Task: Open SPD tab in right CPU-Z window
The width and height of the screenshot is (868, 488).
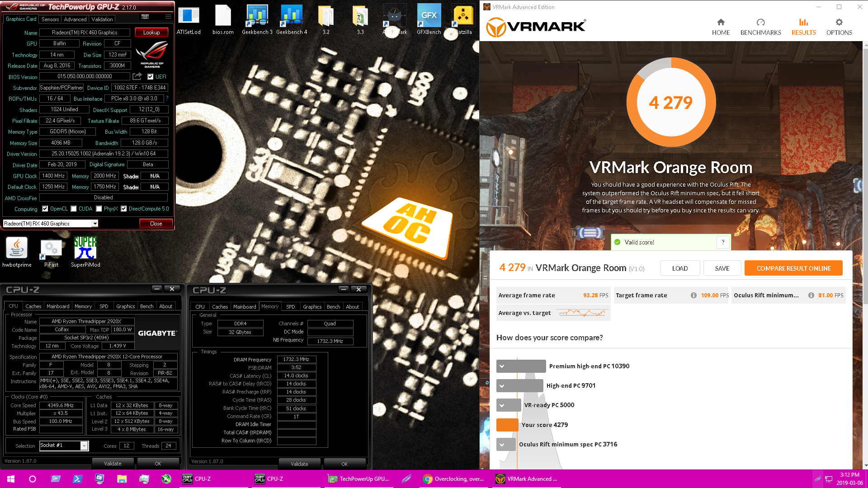Action: click(x=291, y=307)
